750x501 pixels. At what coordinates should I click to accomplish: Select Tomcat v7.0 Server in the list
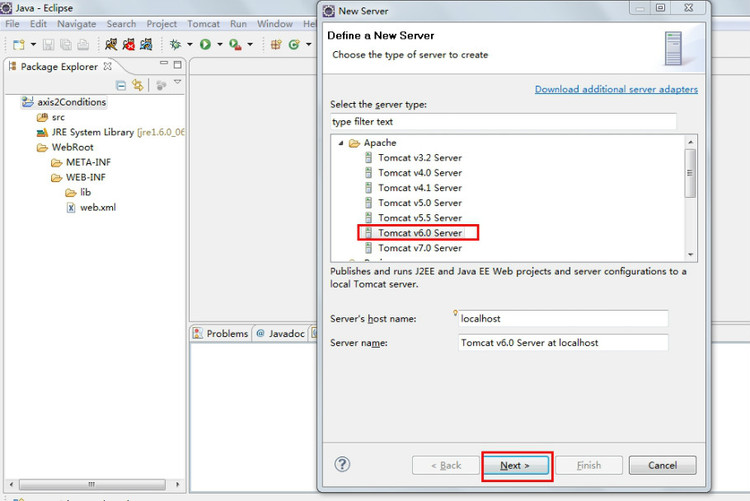414,248
